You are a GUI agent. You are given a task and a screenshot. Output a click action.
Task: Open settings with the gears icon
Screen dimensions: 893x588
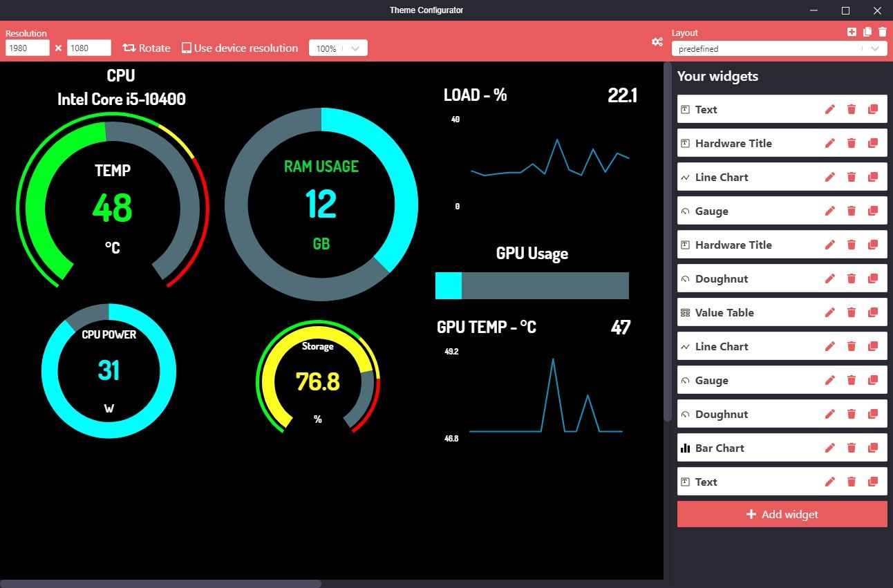click(x=657, y=42)
